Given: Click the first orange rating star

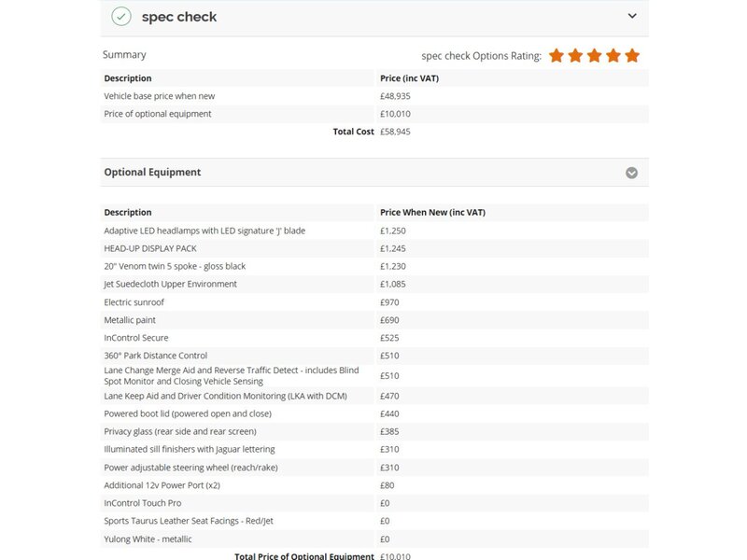Looking at the screenshot, I should [x=556, y=55].
